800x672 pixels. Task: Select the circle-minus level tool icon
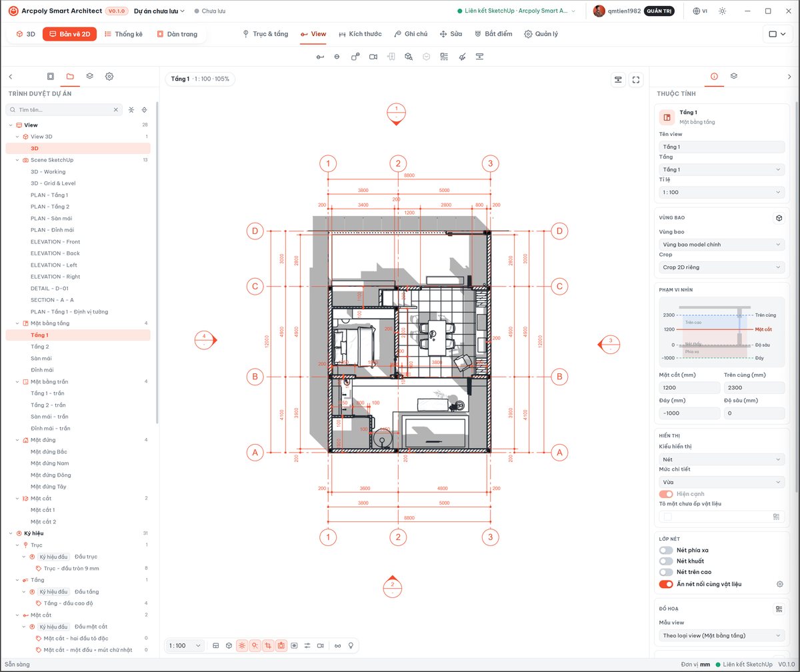[337, 57]
